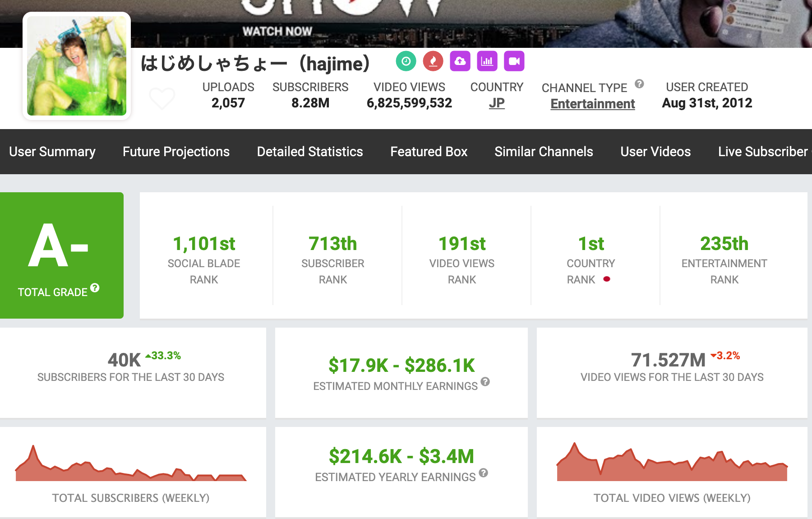Open the User Summary tab

click(x=52, y=152)
